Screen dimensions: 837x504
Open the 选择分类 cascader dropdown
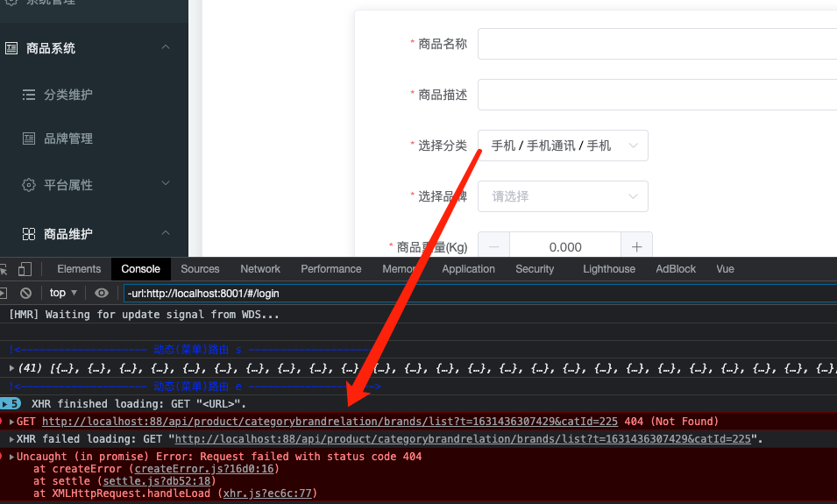click(x=563, y=146)
